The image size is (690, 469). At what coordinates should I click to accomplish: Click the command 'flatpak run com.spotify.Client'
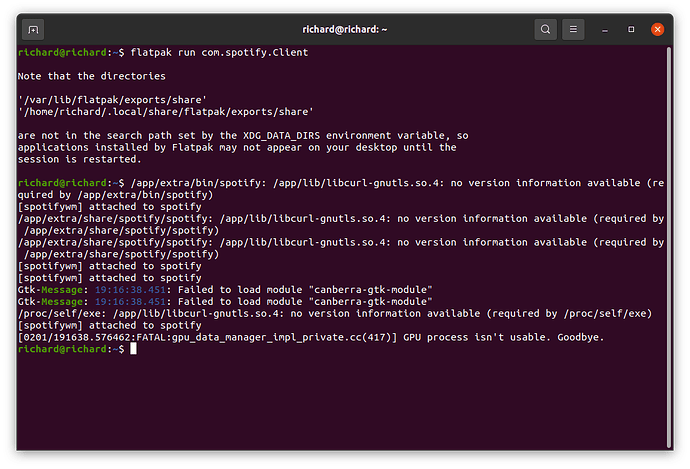[x=219, y=52]
